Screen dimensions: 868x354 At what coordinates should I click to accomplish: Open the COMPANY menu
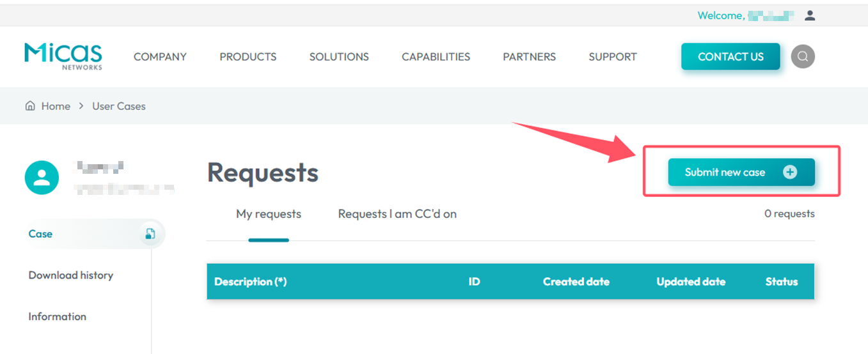[x=160, y=57]
